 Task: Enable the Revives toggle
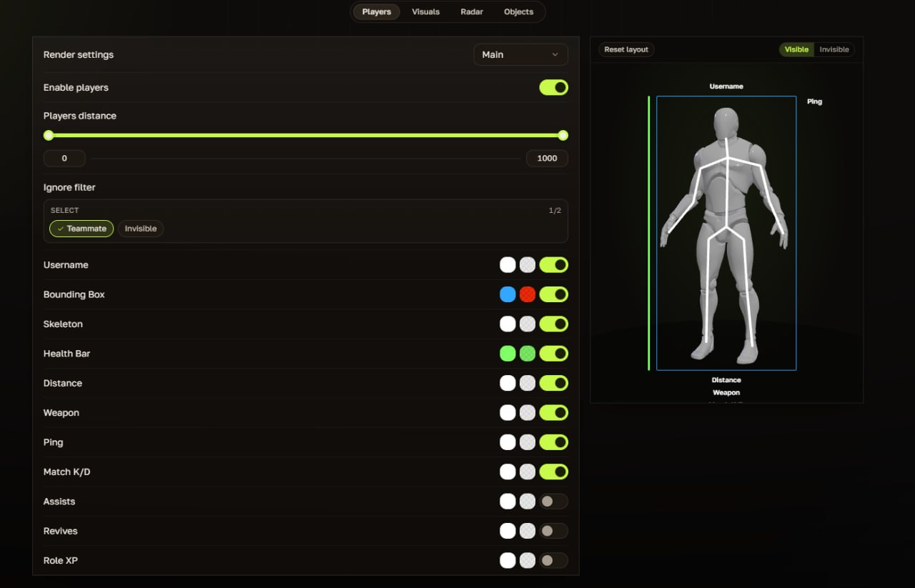(553, 531)
